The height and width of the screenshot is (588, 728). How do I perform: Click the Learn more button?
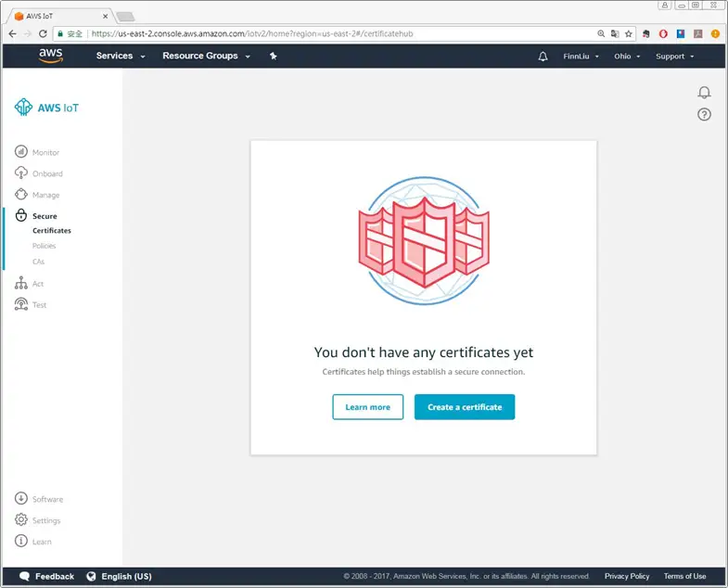(368, 407)
